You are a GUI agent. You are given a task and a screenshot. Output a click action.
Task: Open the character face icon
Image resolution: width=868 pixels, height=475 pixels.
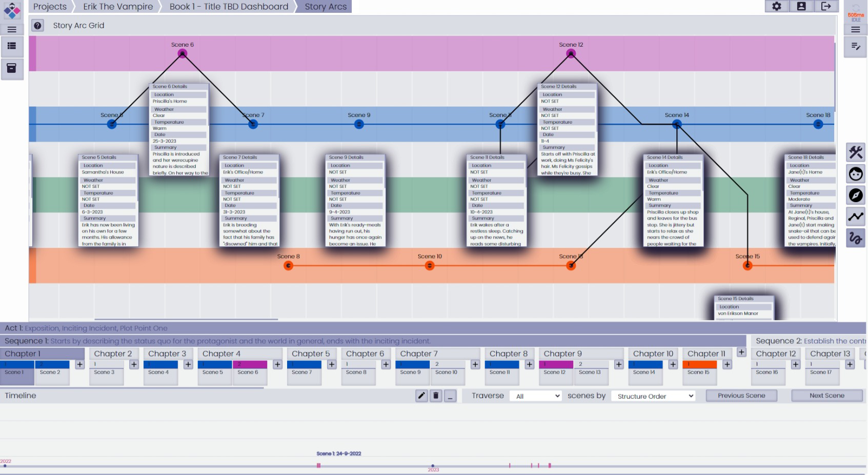[x=855, y=174]
